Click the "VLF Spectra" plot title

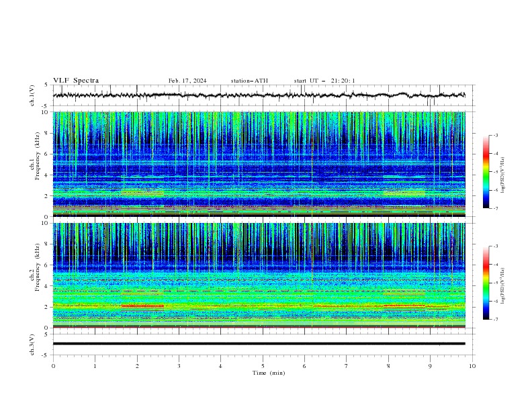pyautogui.click(x=76, y=81)
